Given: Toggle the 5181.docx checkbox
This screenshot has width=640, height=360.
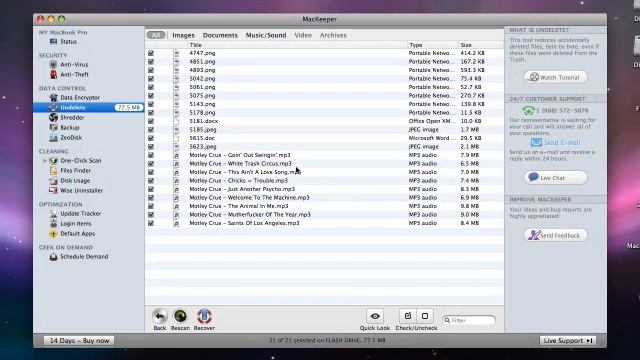Looking at the screenshot, I should pos(151,121).
